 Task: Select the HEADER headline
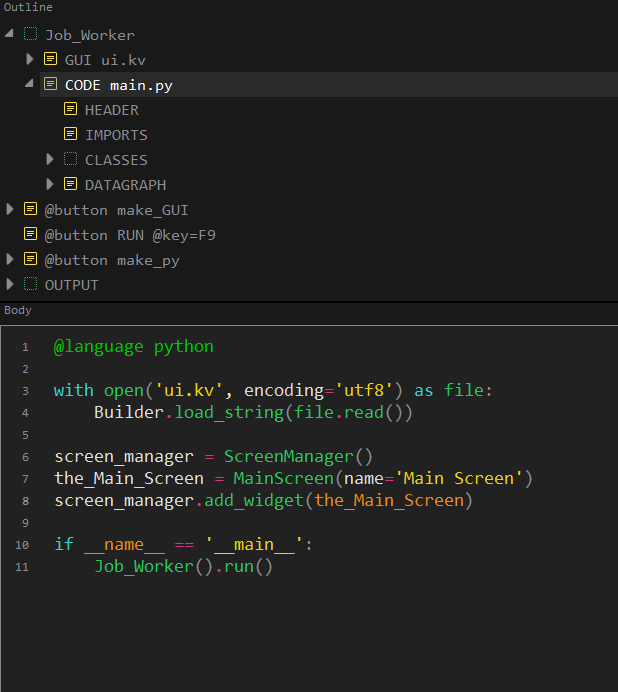point(112,110)
